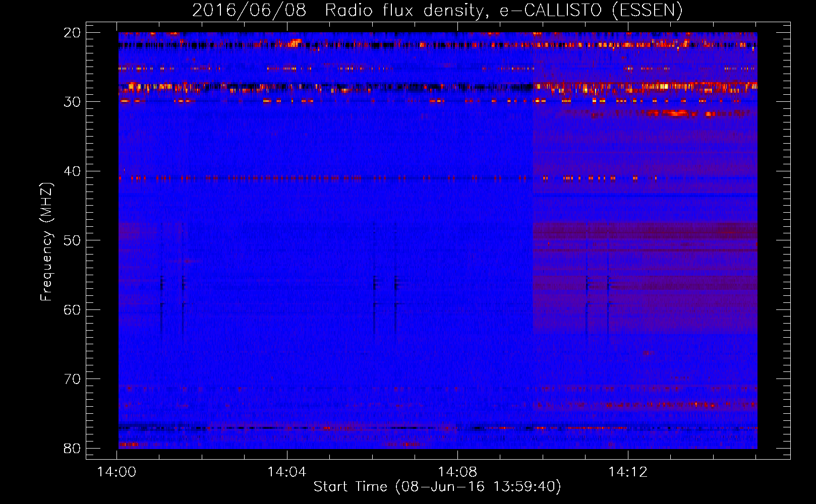816x504 pixels.
Task: Click the 40 MHz frequency tick label
Action: pos(72,171)
